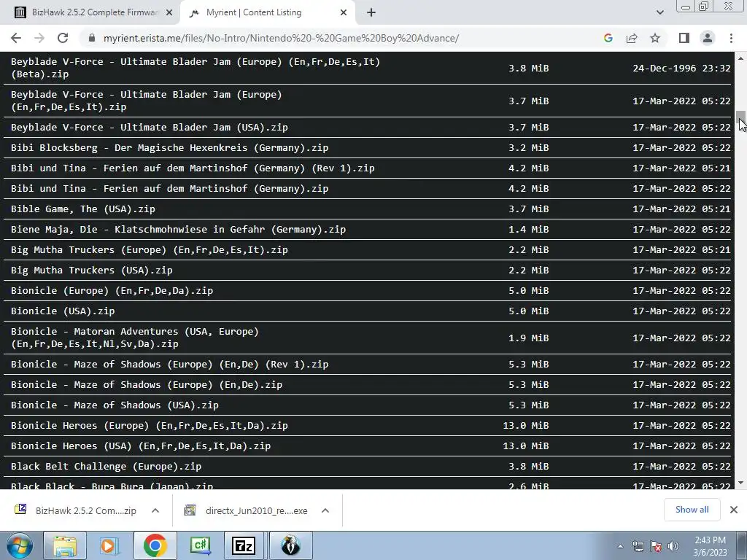Screen dimensions: 747x560
Task: Toggle the browser side panel icon
Action: [x=684, y=38]
